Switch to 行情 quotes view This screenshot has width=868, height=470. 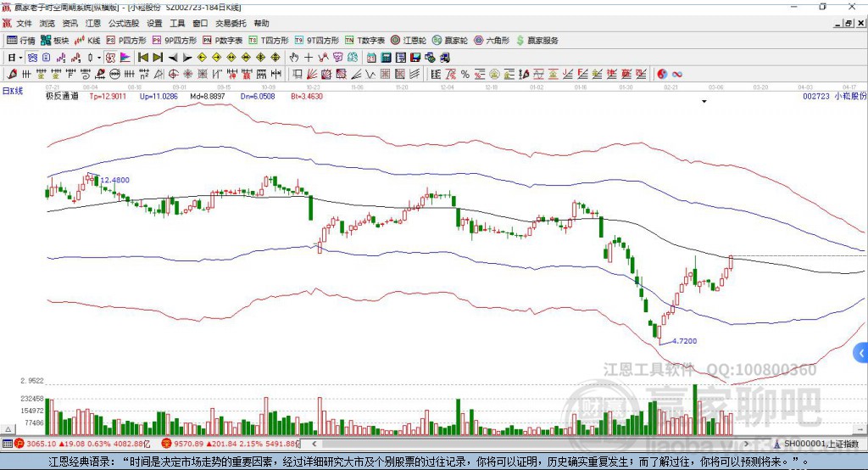click(21, 41)
